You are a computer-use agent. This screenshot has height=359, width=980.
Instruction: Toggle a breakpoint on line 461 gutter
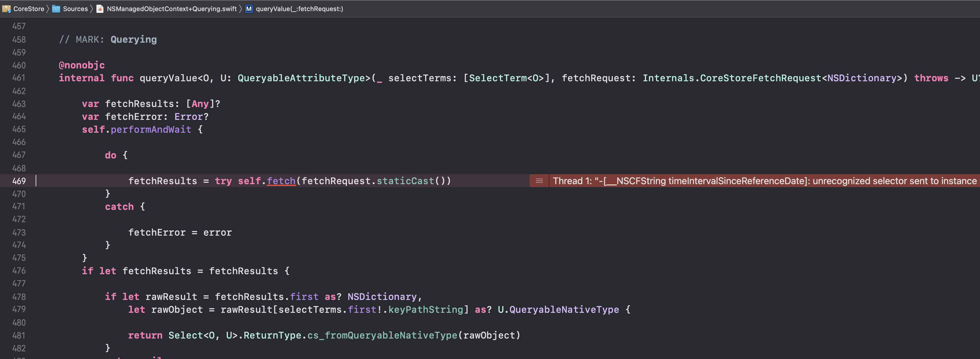(x=19, y=78)
